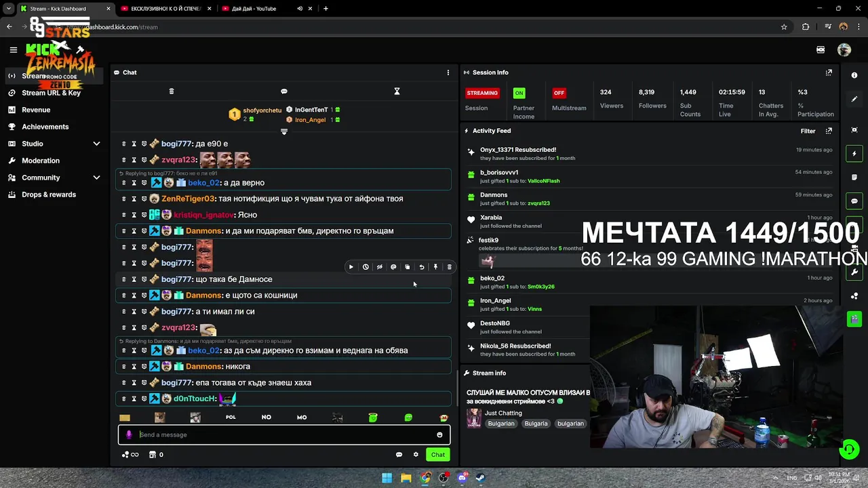Toggle the lightning Activity Feed widget button
Image resolution: width=868 pixels, height=488 pixels.
[854, 154]
